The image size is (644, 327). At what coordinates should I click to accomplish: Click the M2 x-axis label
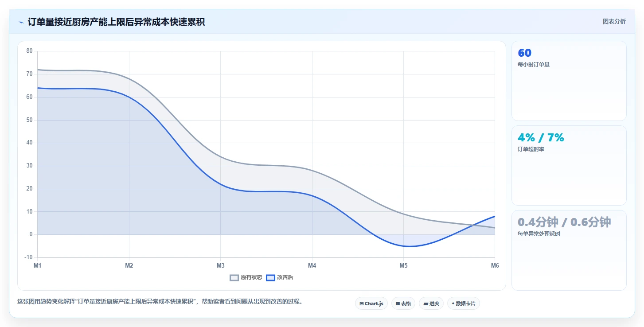point(129,266)
